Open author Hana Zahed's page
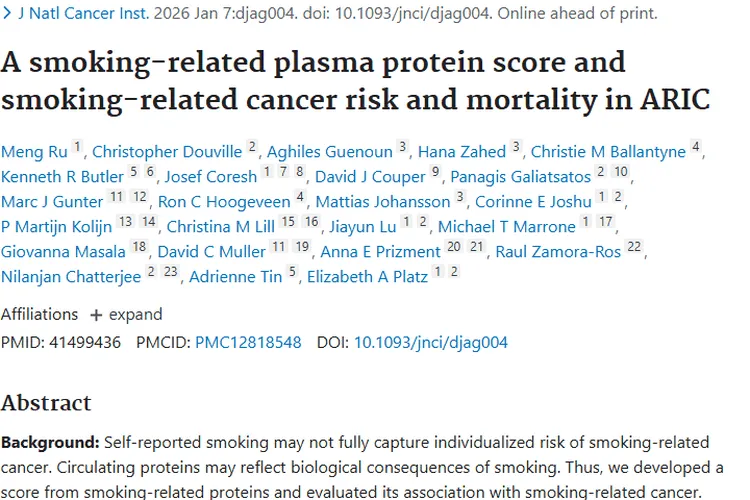The height and width of the screenshot is (500, 750). tap(462, 152)
